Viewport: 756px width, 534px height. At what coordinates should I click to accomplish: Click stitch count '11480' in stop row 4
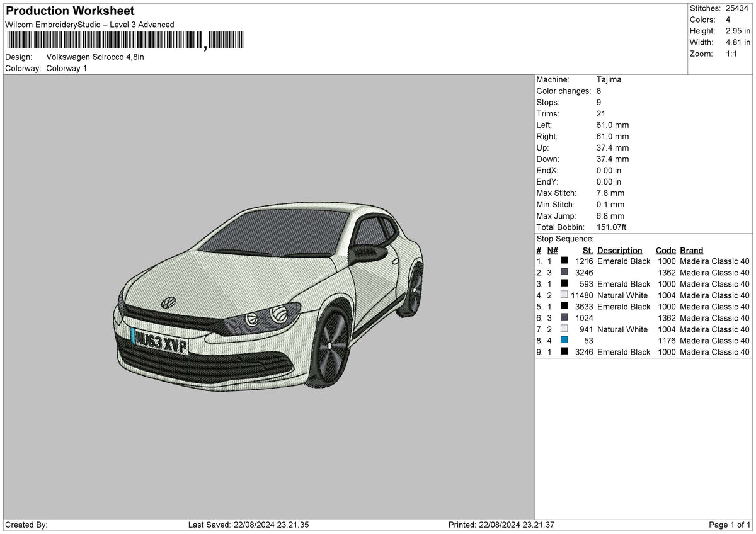(x=582, y=295)
